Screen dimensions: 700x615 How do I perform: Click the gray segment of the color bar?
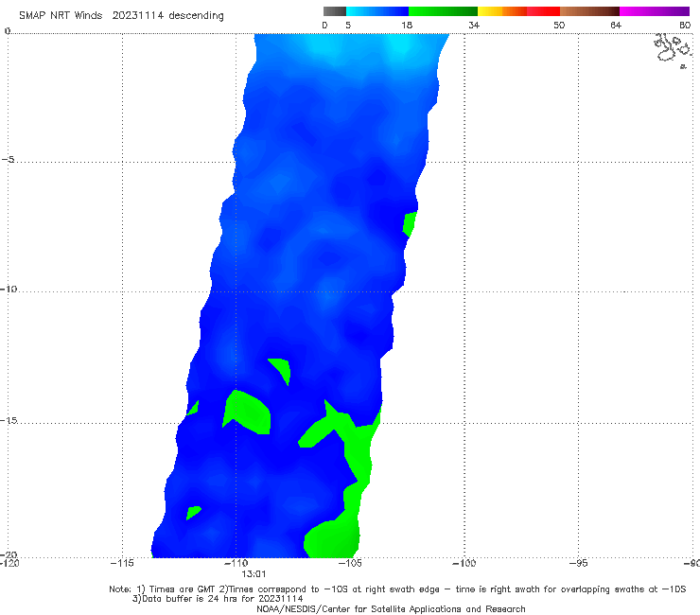(x=335, y=11)
